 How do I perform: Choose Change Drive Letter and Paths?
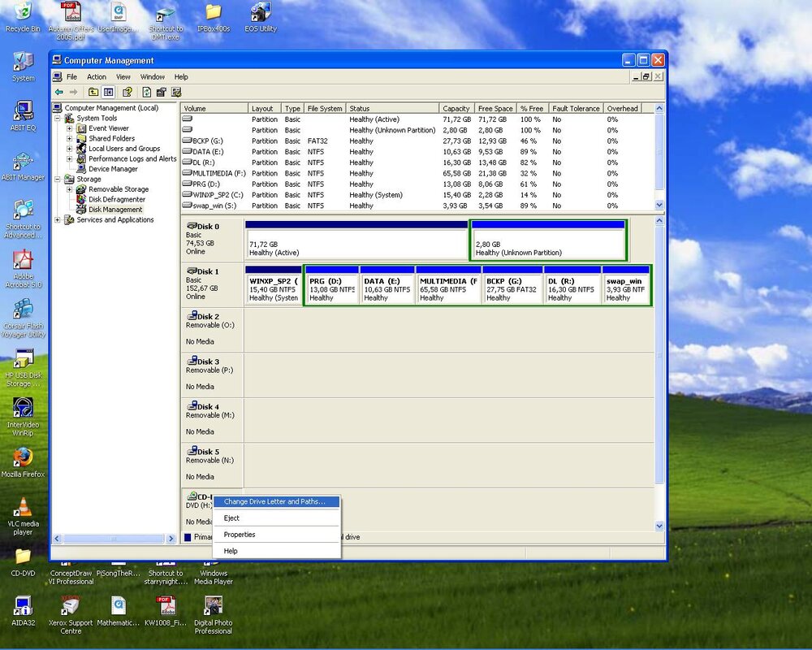(x=274, y=502)
